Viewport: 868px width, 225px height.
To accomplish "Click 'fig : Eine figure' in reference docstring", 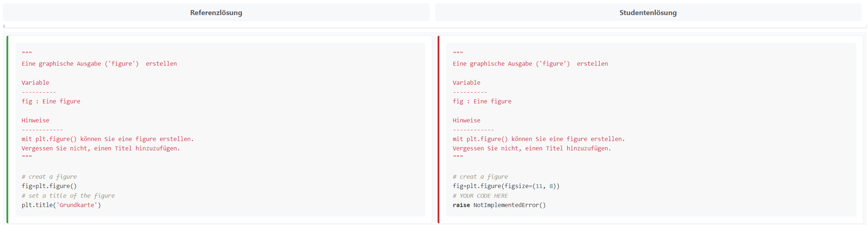I will pos(51,101).
